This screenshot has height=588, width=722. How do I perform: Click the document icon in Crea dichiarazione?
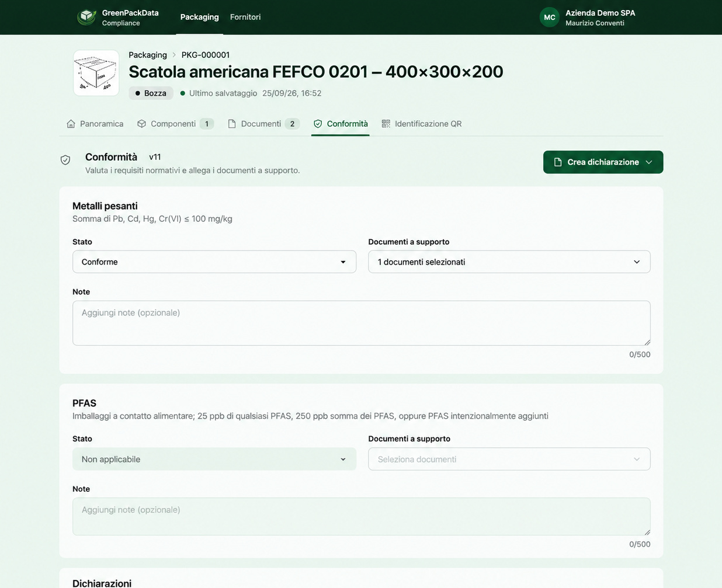(558, 162)
